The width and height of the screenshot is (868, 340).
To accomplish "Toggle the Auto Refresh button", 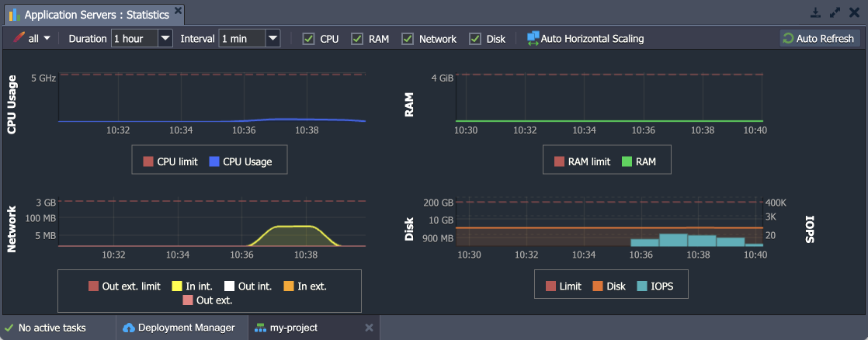I will (x=820, y=39).
